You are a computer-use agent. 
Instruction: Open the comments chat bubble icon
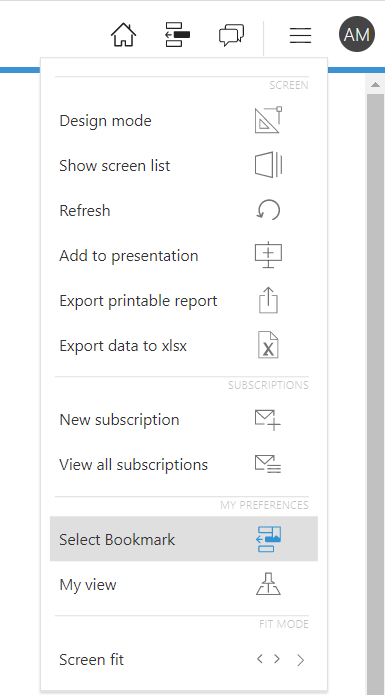231,35
